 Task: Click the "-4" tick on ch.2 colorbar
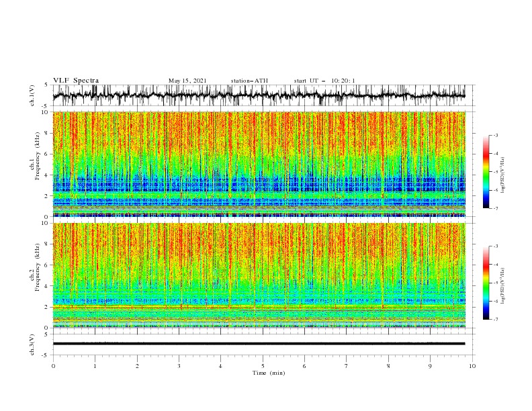click(x=495, y=265)
